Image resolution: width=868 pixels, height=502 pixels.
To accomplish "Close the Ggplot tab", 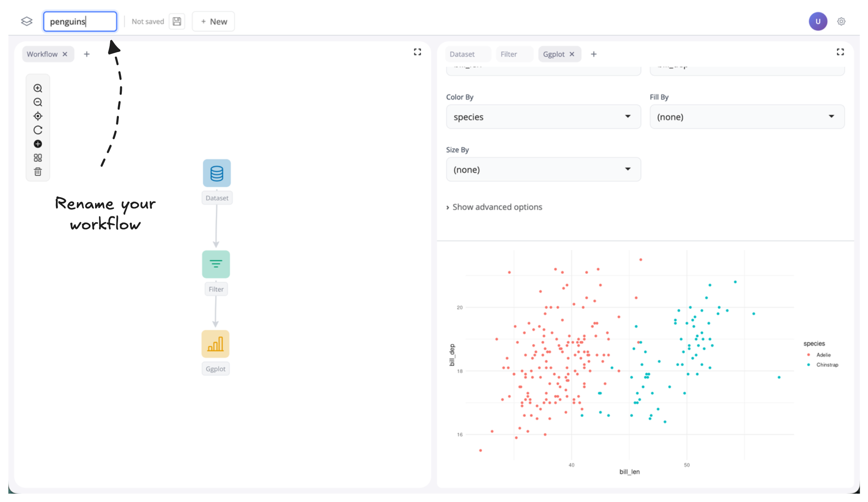I will point(572,54).
